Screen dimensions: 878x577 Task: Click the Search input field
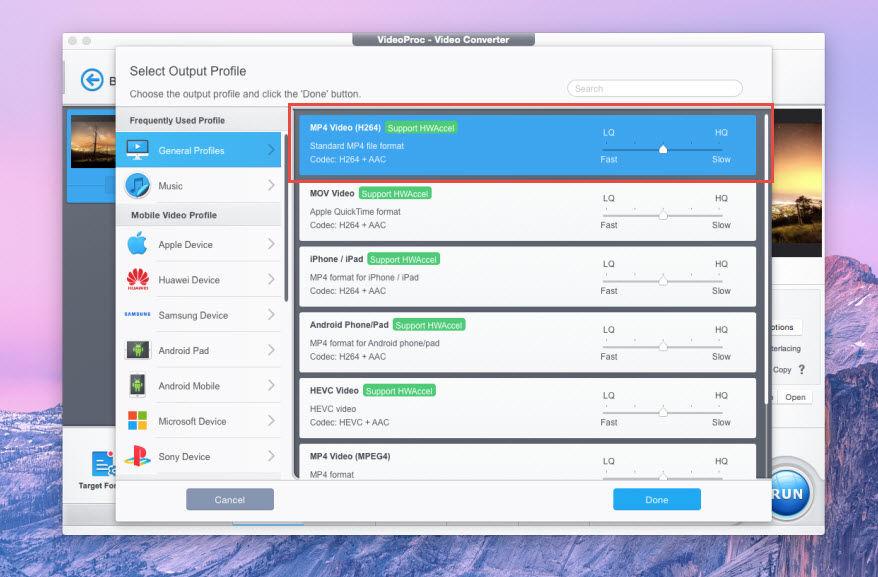click(x=655, y=89)
